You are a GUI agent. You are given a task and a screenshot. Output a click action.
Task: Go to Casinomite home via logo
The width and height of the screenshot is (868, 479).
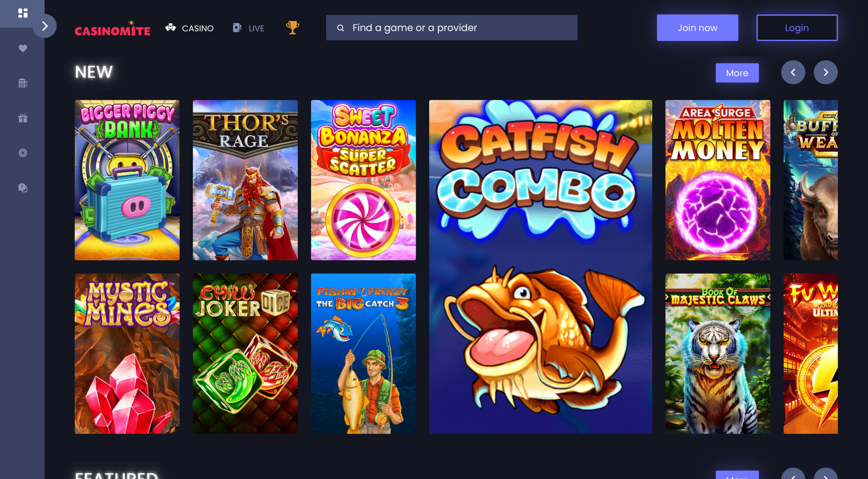pos(112,28)
